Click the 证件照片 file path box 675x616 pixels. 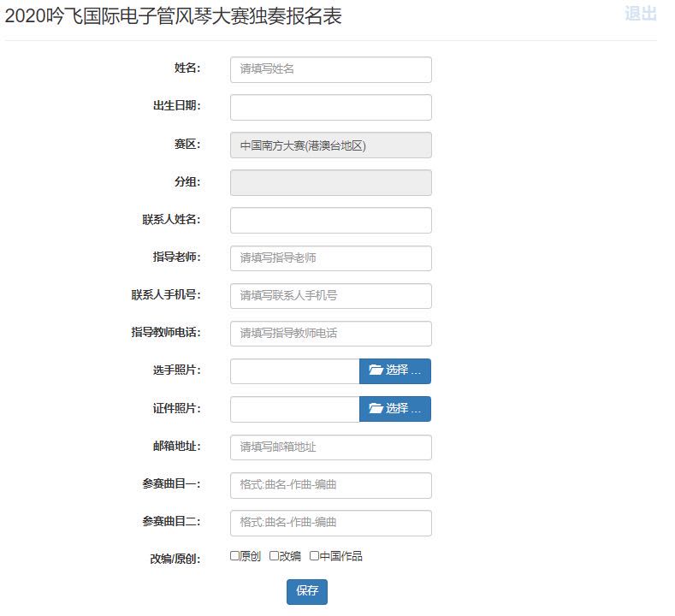294,409
